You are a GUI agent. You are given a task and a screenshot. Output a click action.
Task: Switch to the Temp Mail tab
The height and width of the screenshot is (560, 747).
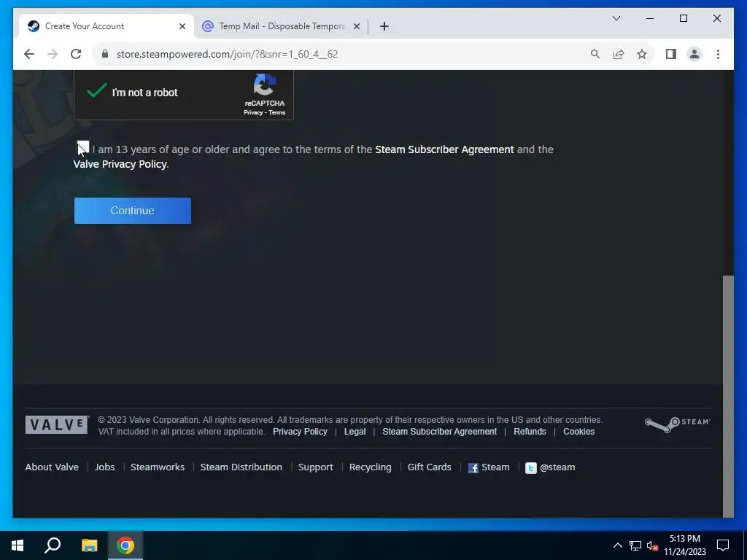pyautogui.click(x=281, y=26)
